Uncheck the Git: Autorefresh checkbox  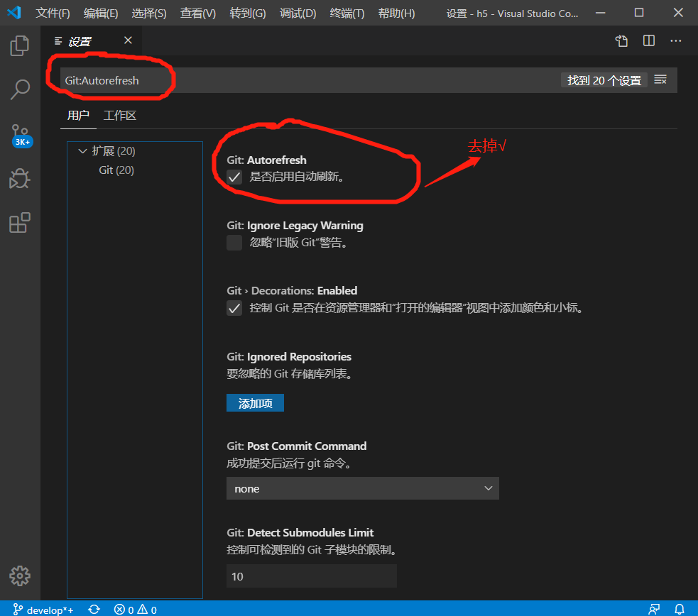pyautogui.click(x=234, y=177)
